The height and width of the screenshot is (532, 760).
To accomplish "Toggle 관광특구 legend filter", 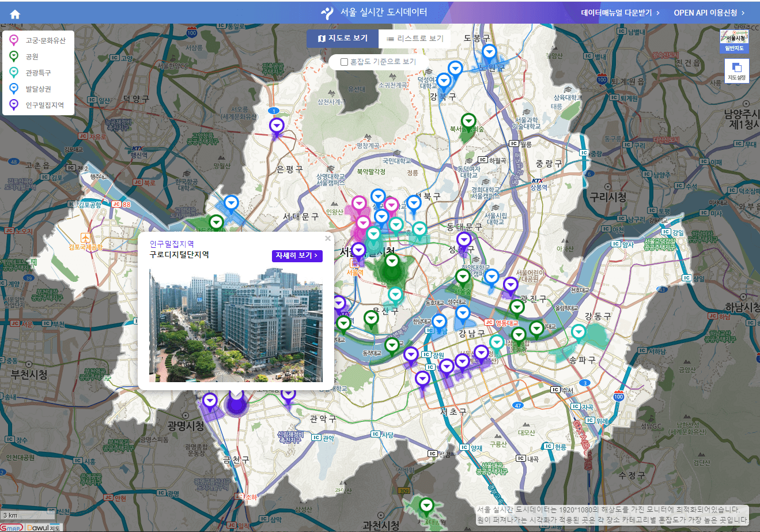I will click(30, 73).
